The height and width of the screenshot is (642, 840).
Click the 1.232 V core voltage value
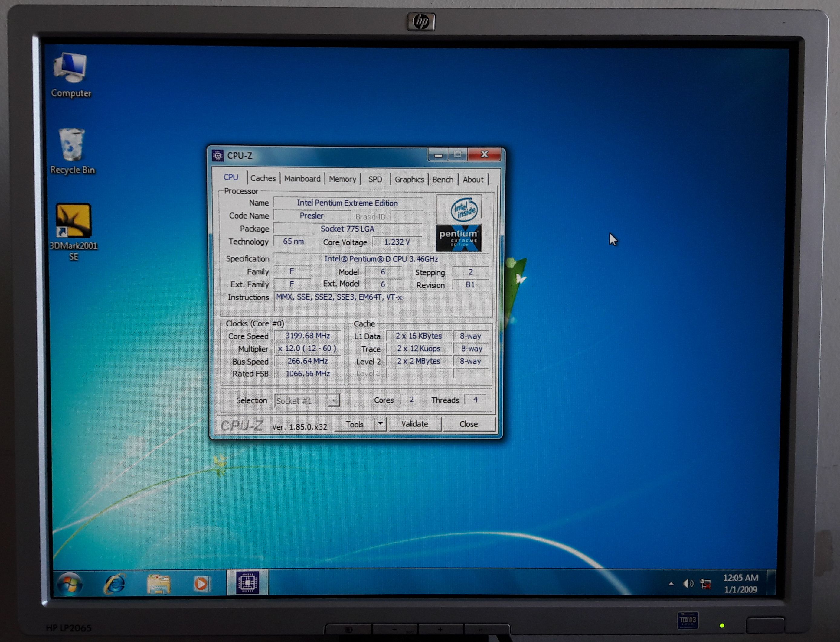397,242
